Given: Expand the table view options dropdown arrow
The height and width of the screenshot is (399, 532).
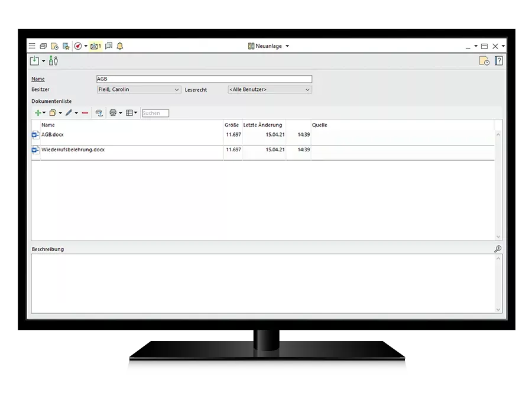Looking at the screenshot, I should click(136, 113).
